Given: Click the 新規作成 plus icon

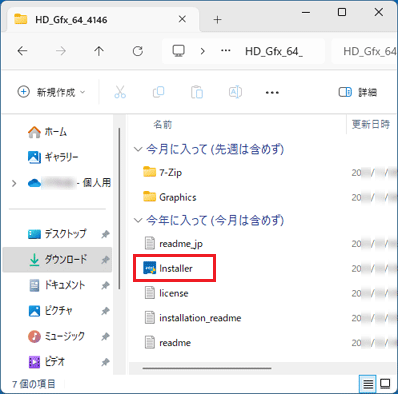Looking at the screenshot, I should coord(24,92).
